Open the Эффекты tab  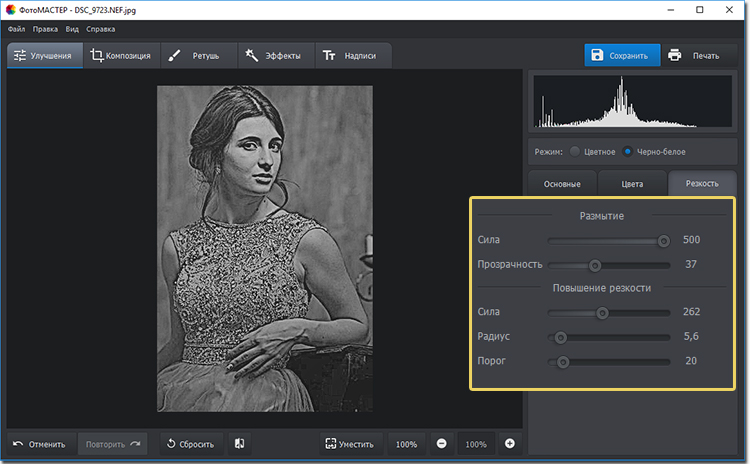tap(275, 56)
